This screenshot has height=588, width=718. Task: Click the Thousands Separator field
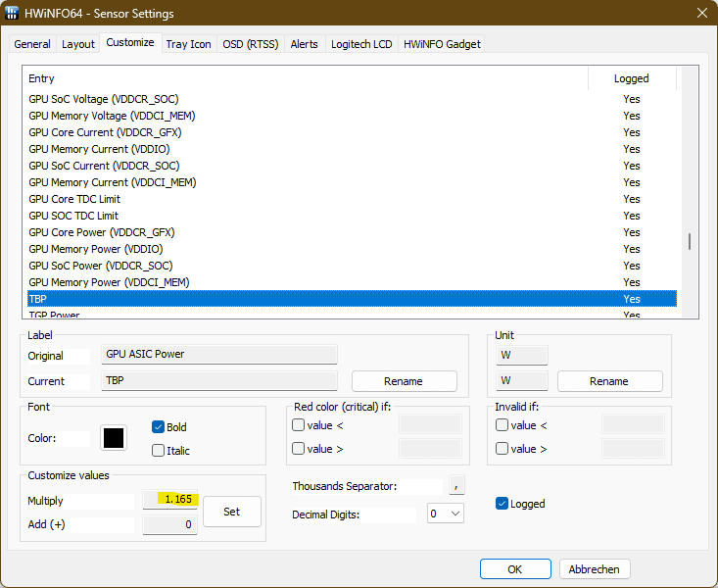pos(456,485)
